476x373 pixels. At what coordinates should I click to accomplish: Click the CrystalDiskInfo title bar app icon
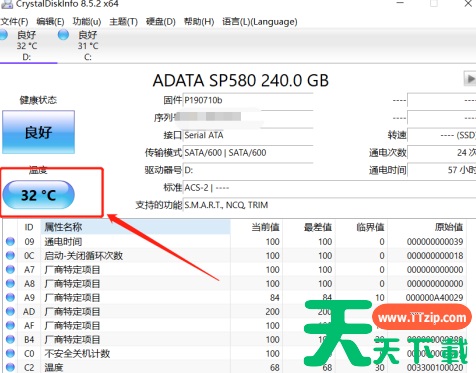(7, 4)
